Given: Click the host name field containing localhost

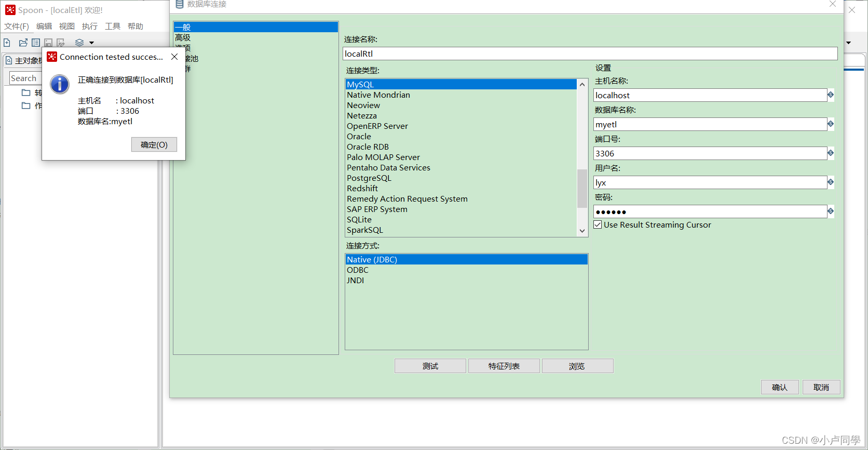Looking at the screenshot, I should pos(710,95).
